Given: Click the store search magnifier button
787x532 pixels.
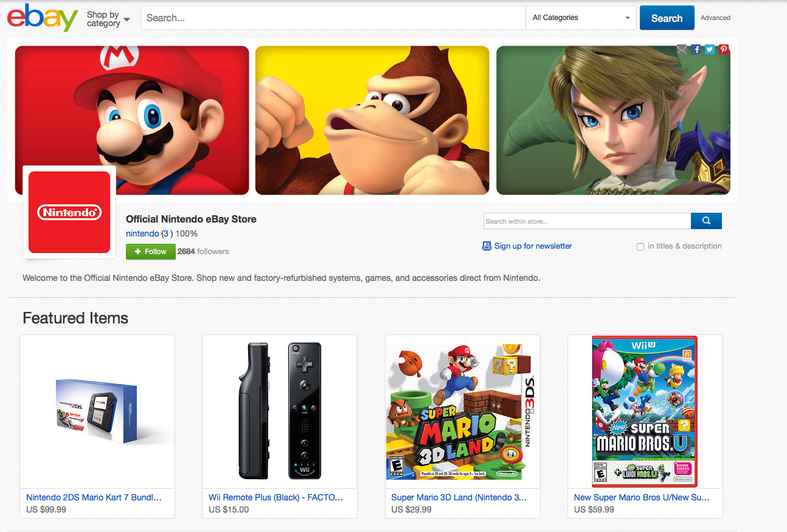Looking at the screenshot, I should tap(706, 221).
